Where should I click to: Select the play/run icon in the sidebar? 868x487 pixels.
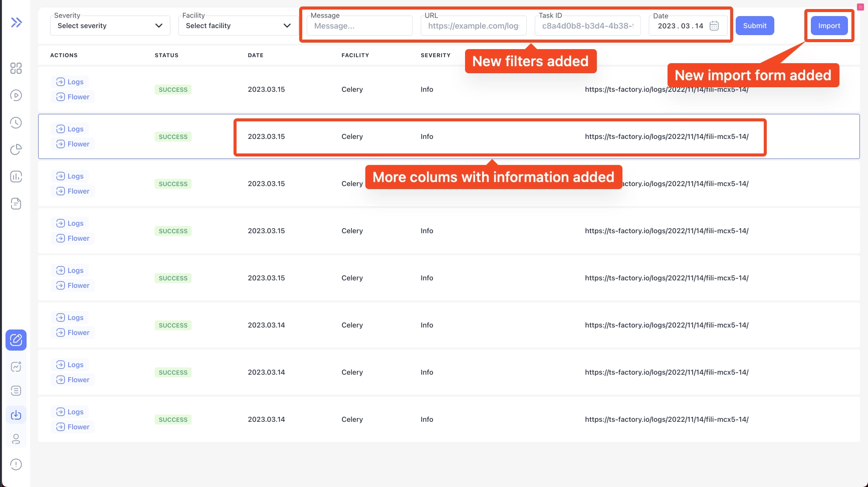coord(16,95)
